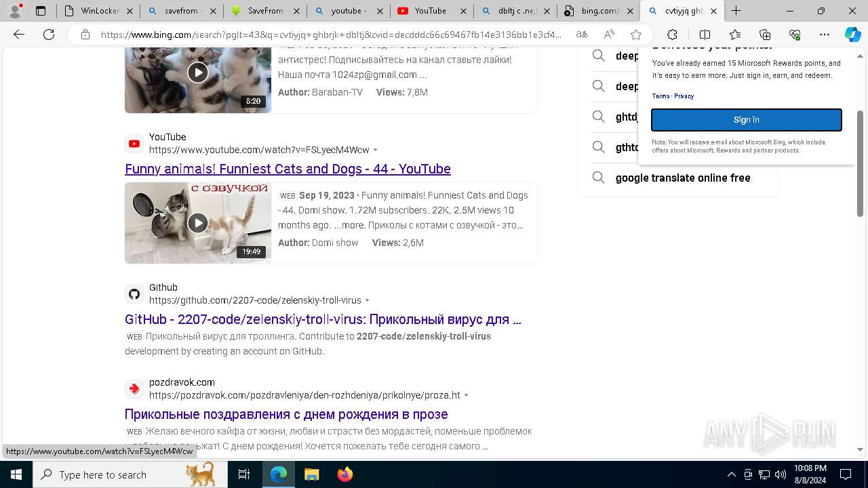Open volume control in tray
Screen dimensions: 868x488
pos(781,474)
